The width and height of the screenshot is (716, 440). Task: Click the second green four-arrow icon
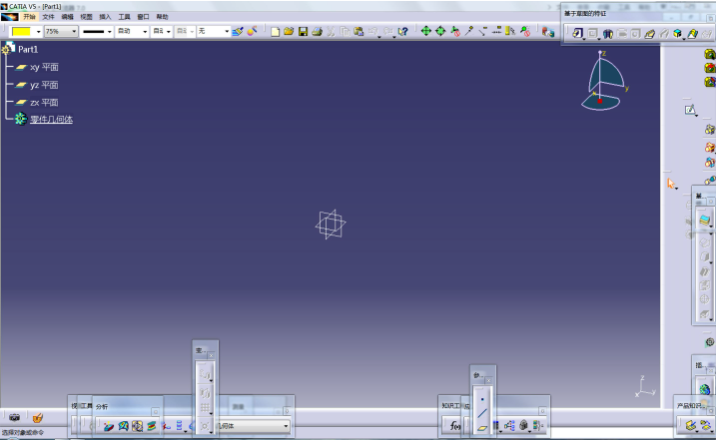tap(441, 31)
